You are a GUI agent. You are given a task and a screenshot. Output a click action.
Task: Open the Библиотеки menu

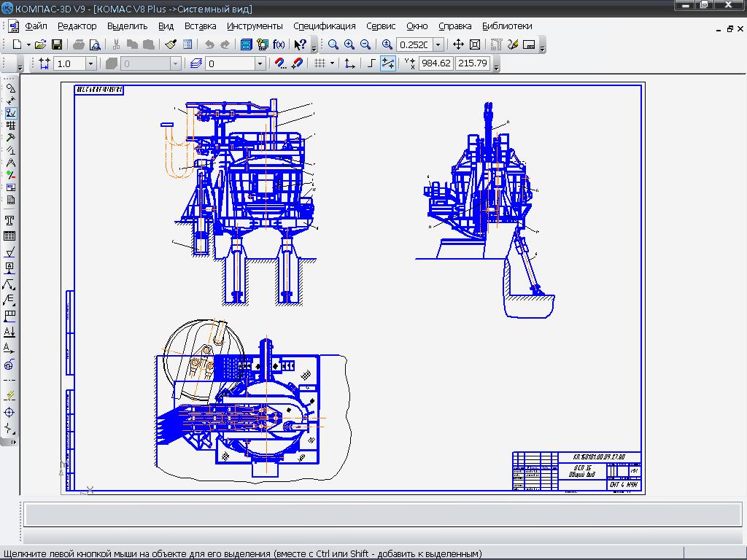(x=507, y=26)
